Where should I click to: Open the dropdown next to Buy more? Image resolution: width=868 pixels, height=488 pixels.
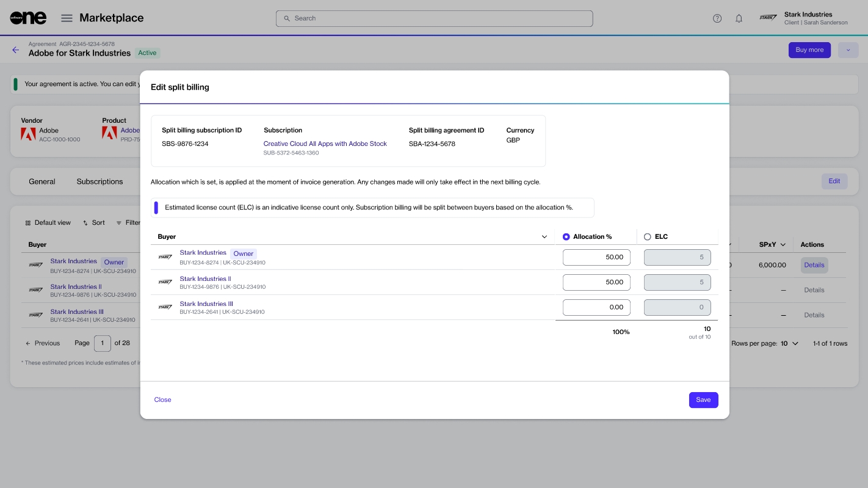848,50
